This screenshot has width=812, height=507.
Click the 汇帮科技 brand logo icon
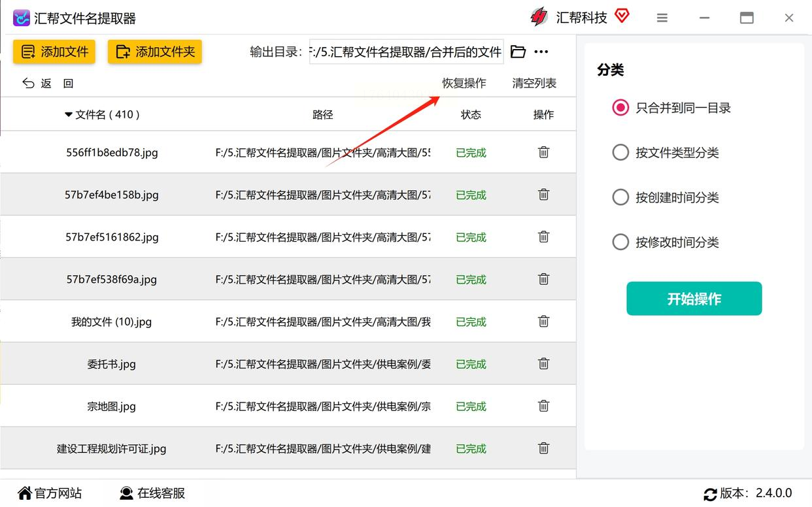click(539, 17)
